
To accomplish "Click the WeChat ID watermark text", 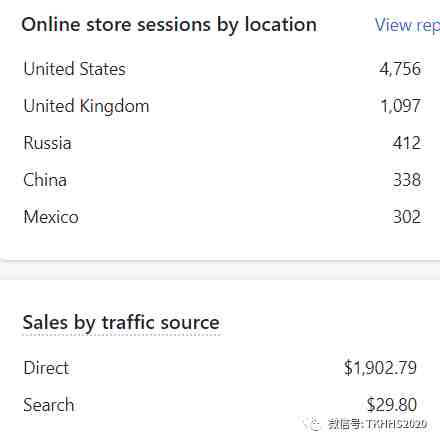I will 377,424.
